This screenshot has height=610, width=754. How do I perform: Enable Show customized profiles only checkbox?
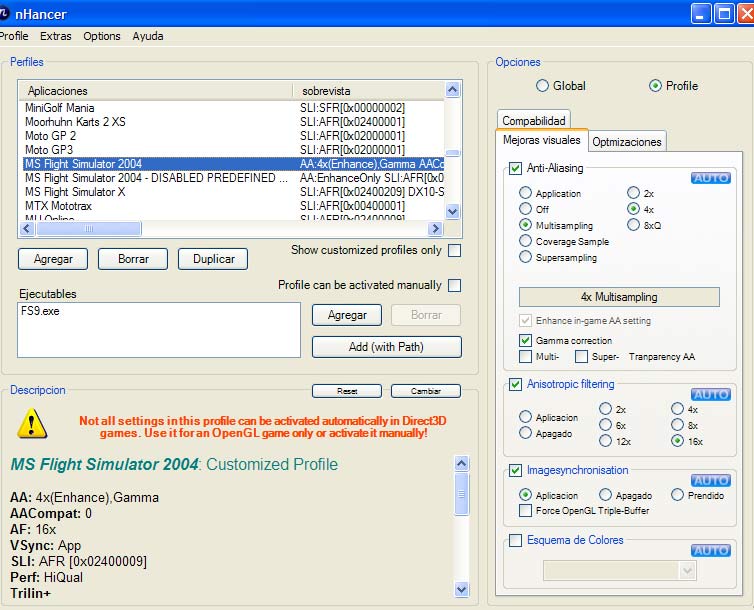point(454,251)
